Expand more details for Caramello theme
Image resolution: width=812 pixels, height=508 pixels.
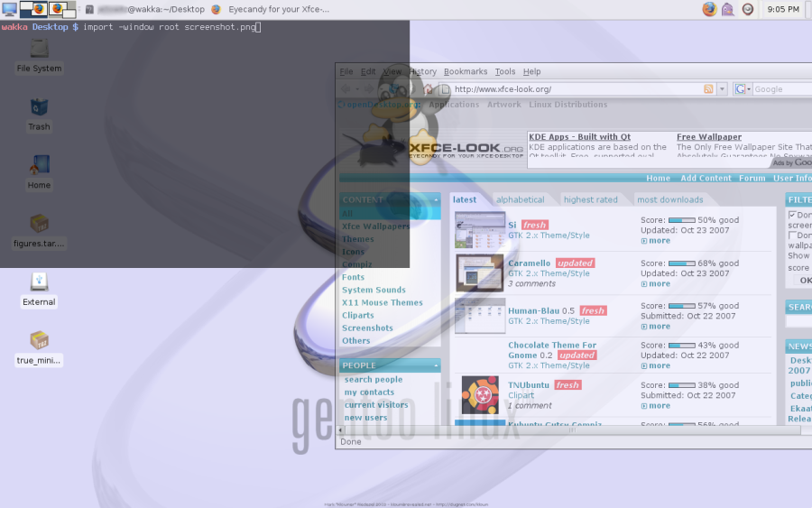(656, 283)
